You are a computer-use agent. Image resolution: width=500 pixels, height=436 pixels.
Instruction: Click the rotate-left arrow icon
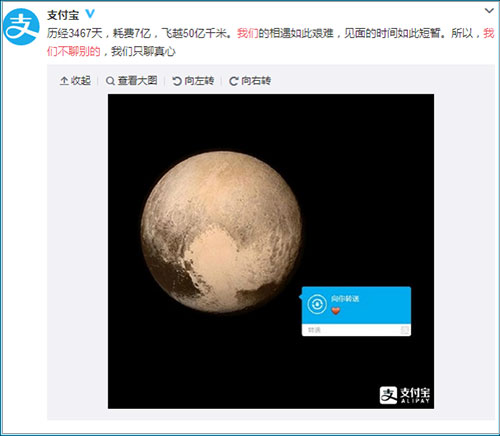177,81
